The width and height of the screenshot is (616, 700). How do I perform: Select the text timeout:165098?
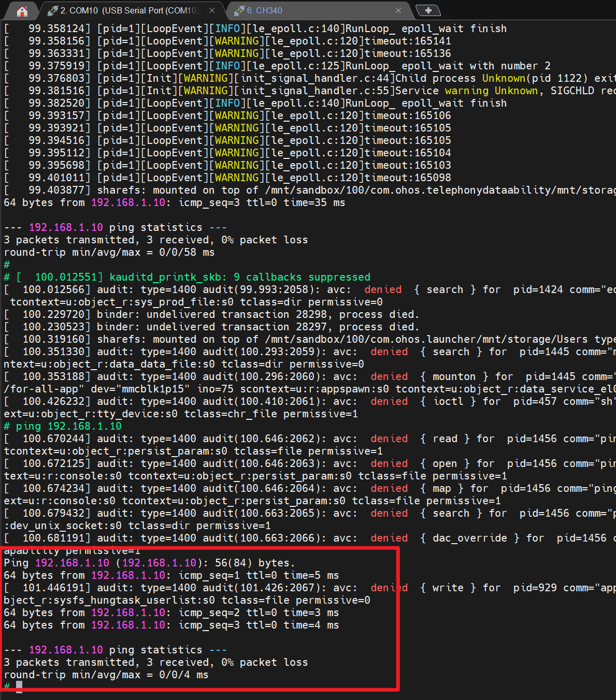(x=408, y=178)
